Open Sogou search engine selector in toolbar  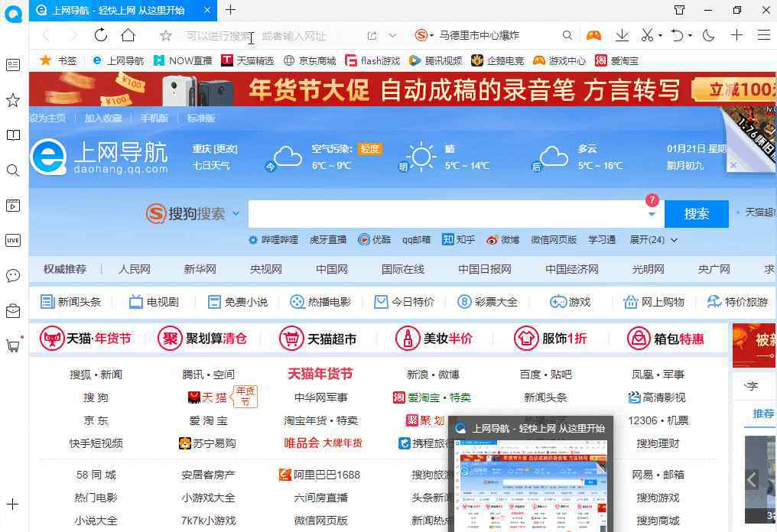pyautogui.click(x=424, y=35)
